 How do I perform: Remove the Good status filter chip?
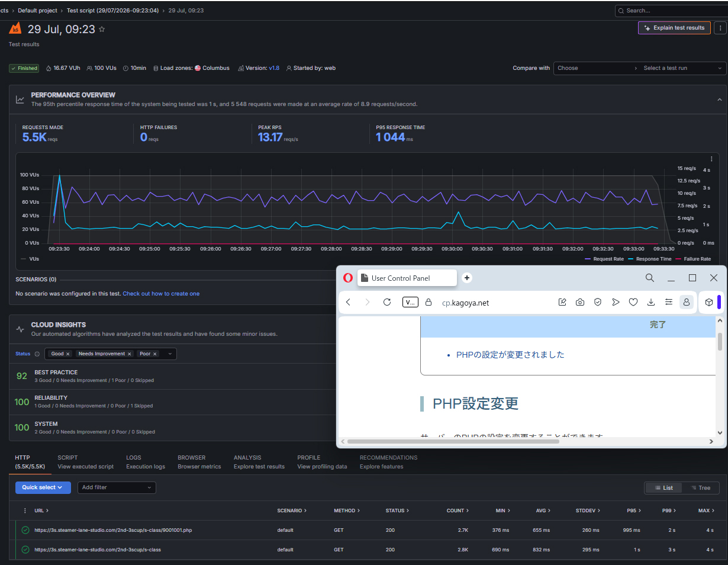[67, 354]
